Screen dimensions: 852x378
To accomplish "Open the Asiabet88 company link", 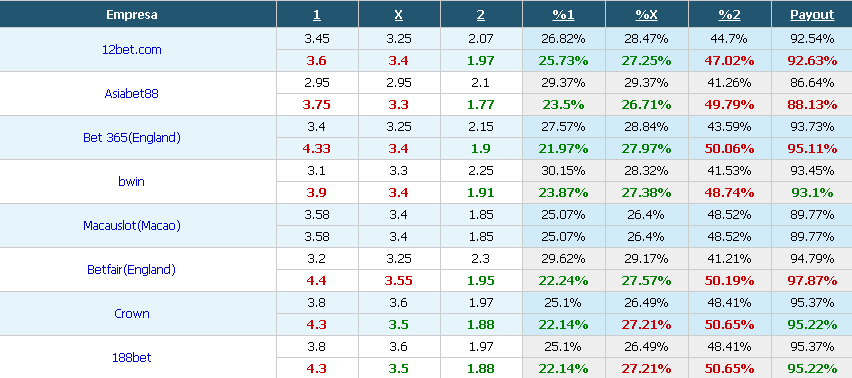I will pyautogui.click(x=131, y=93).
